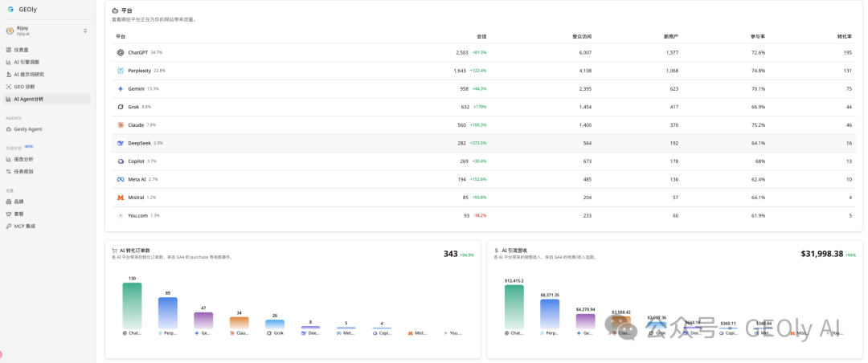
Task: Click the Perplexity bar labeled 89
Action: 168,313
